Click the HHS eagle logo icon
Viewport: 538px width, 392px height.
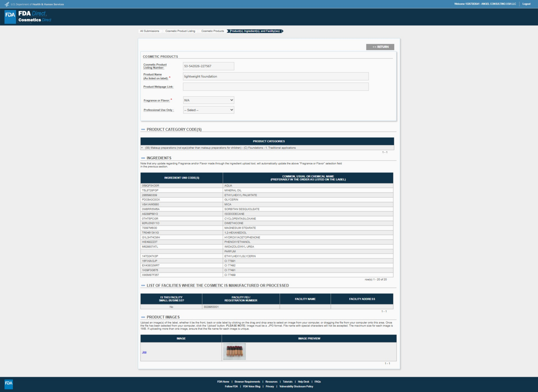(7, 4)
